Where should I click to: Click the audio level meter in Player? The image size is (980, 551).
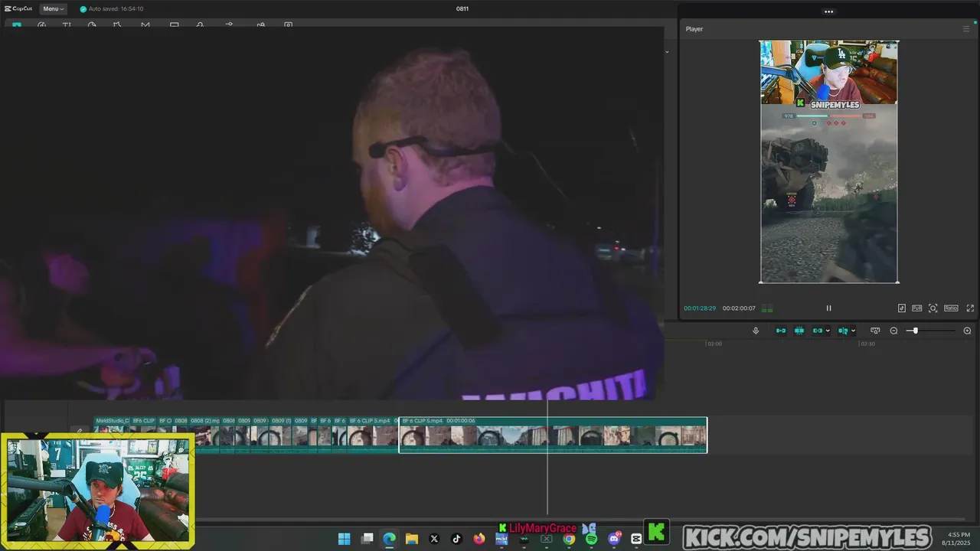point(767,308)
